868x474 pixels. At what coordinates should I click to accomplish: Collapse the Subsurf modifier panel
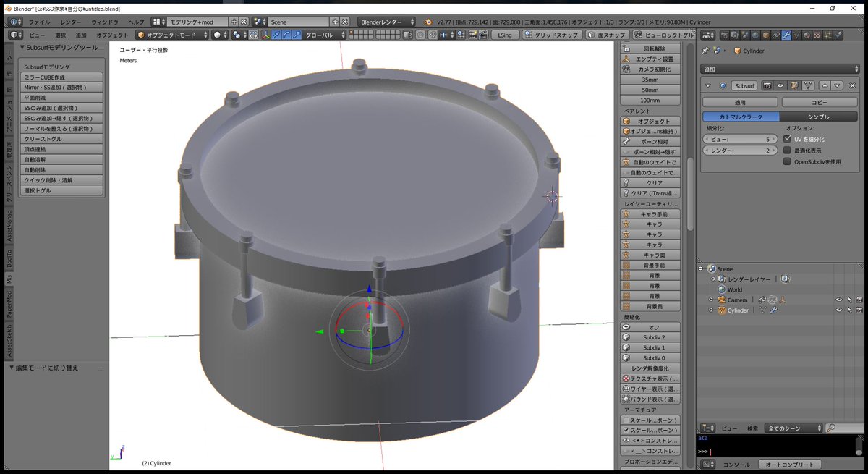click(x=708, y=85)
